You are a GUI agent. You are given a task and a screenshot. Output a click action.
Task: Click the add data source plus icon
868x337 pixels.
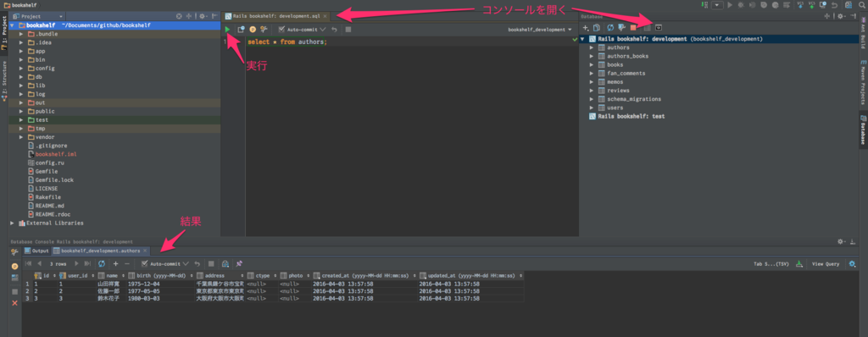tap(586, 27)
